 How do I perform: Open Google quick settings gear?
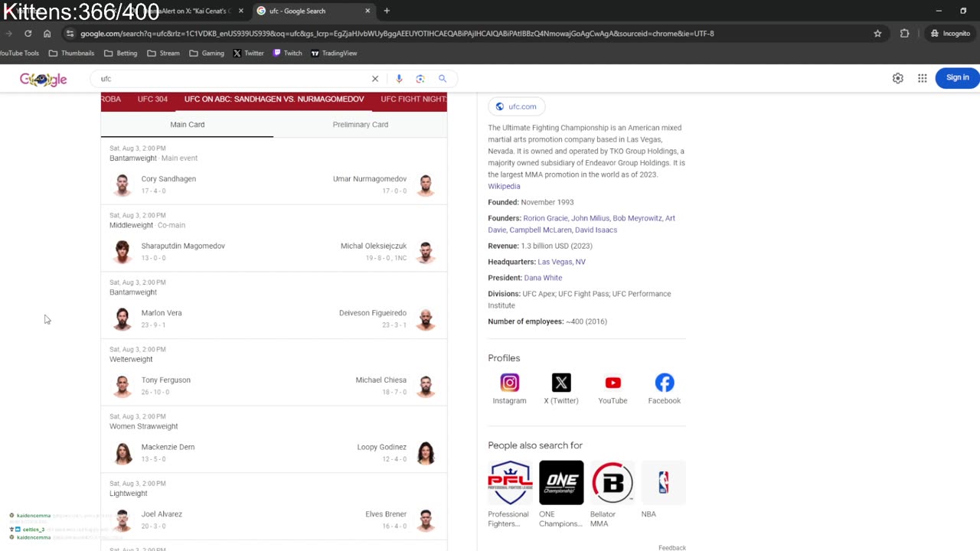[x=897, y=78]
